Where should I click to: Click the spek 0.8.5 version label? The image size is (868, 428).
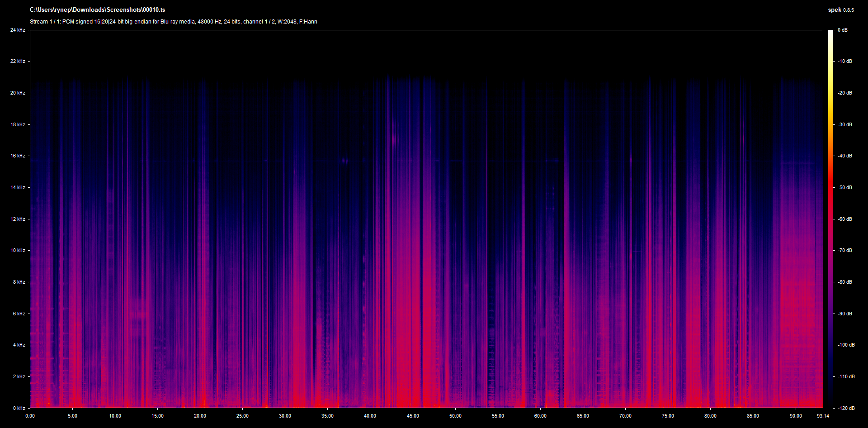click(x=840, y=10)
